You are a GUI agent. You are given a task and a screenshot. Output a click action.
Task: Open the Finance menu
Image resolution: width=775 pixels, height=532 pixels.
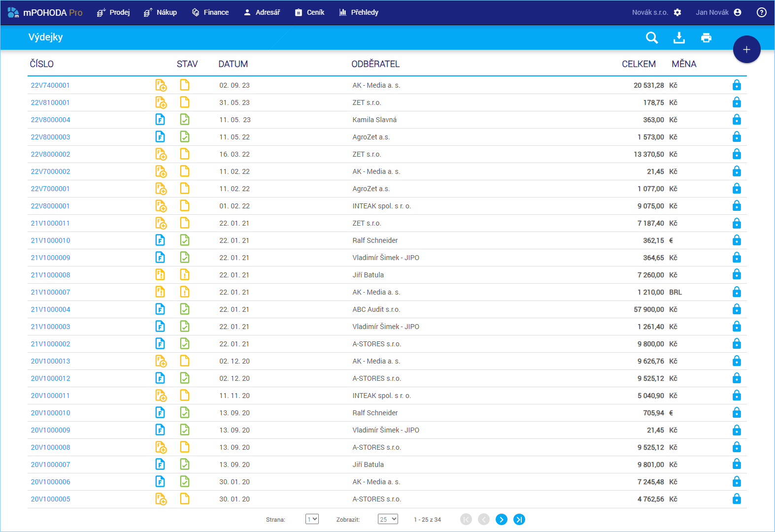[x=210, y=12]
